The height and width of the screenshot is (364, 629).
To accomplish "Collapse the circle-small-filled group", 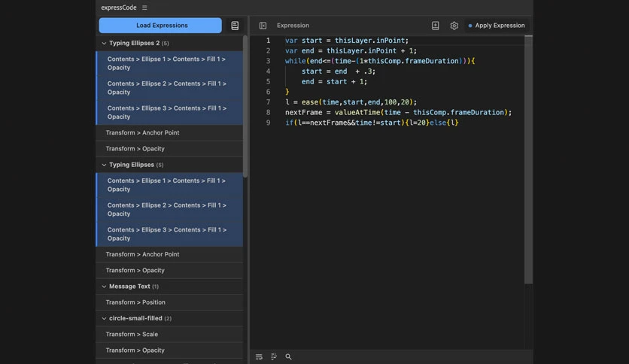I will [x=104, y=318].
